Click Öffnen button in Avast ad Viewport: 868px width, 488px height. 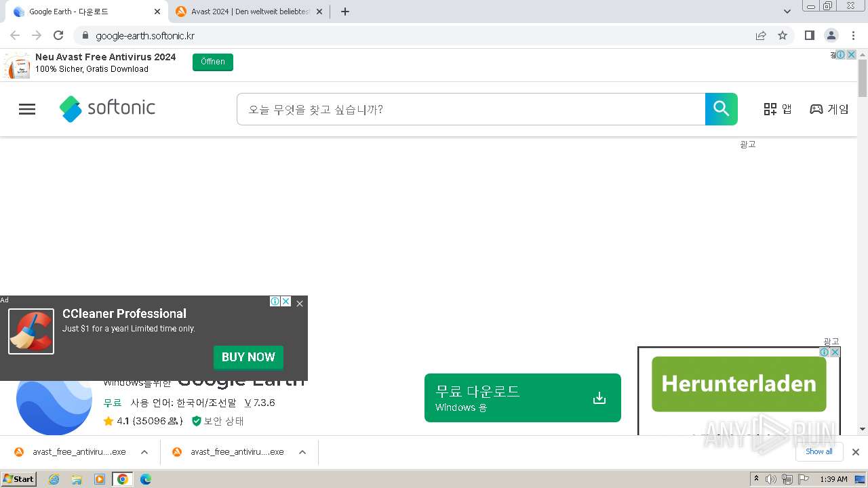pyautogui.click(x=213, y=62)
